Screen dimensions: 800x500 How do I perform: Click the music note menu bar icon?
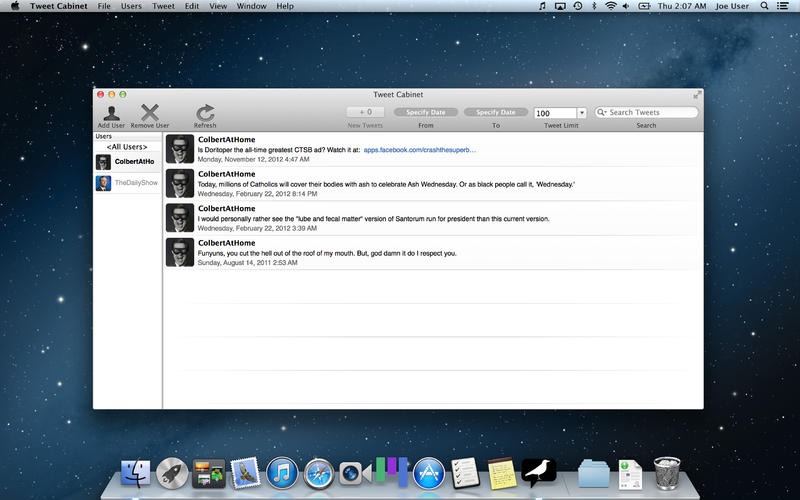542,6
